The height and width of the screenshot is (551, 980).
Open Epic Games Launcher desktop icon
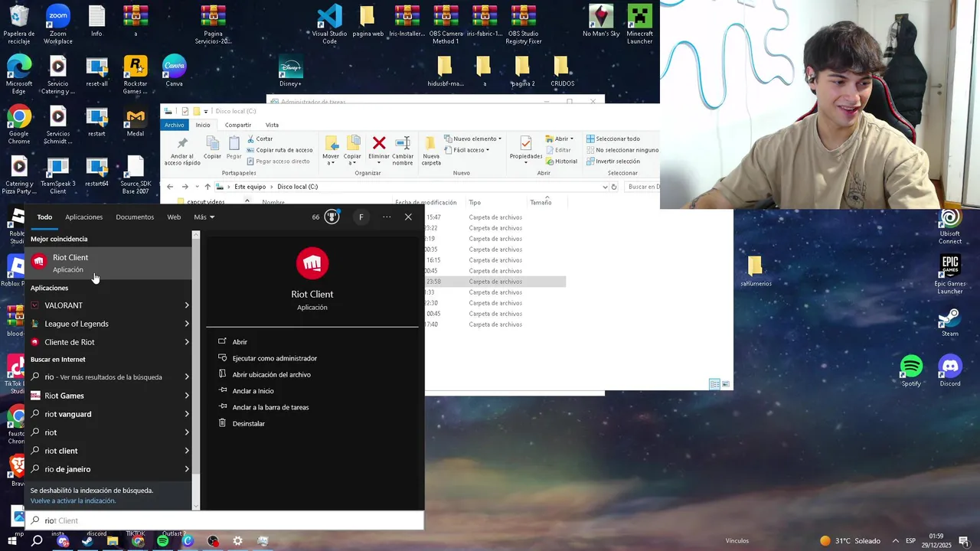pos(950,275)
